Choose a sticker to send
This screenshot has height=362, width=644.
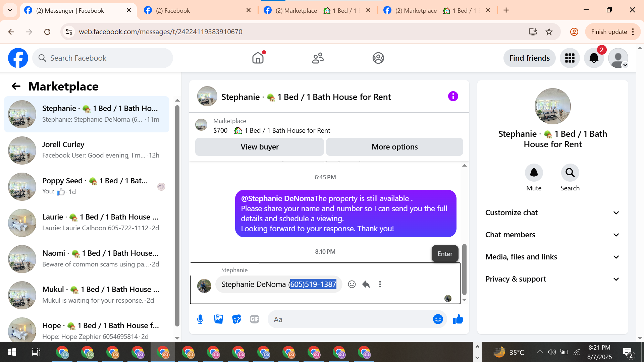click(x=236, y=319)
